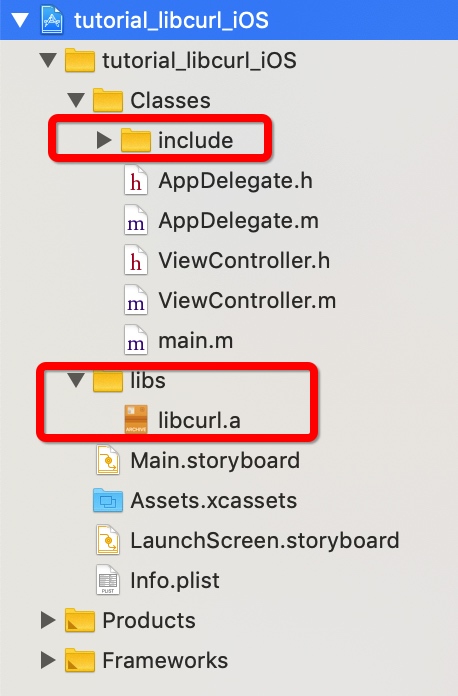458x696 pixels.
Task: Collapse the tutorial_libcurl_iOS project root
Action: pyautogui.click(x=20, y=20)
